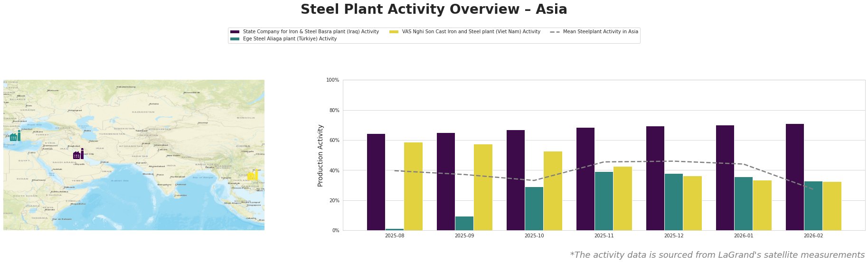Click the yellow VAS Nghi Son legend swatch

(x=394, y=32)
